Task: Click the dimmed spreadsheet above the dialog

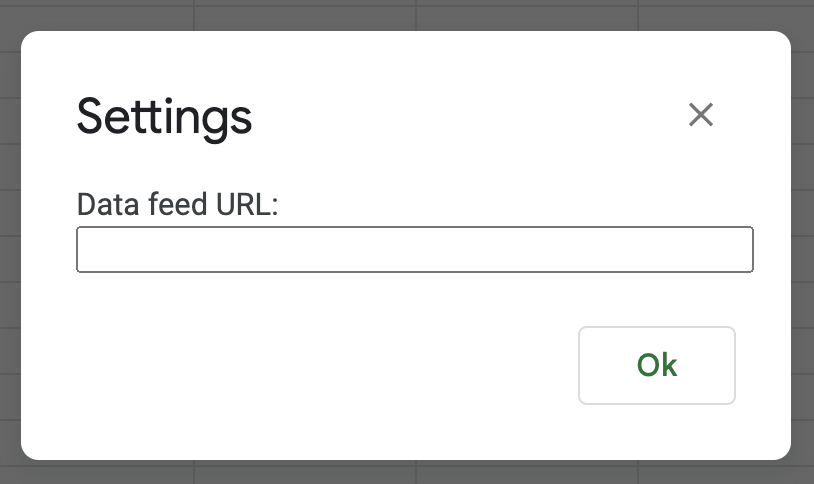Action: (x=400, y=14)
